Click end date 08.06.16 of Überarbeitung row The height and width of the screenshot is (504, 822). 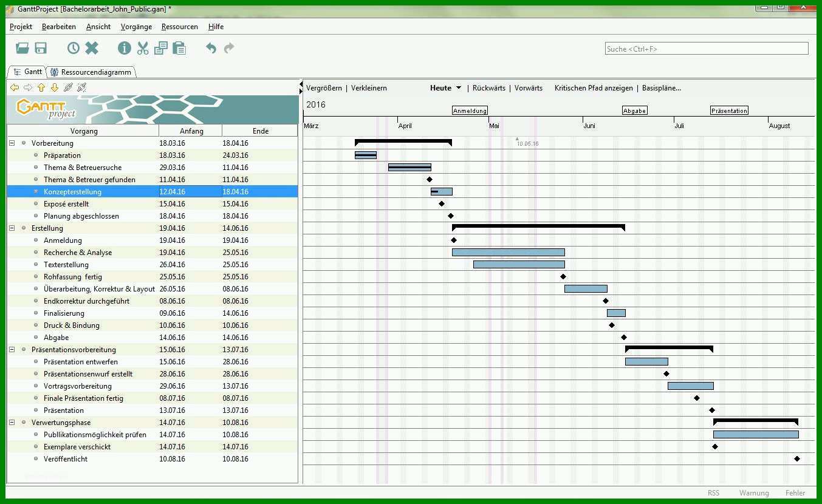click(236, 289)
